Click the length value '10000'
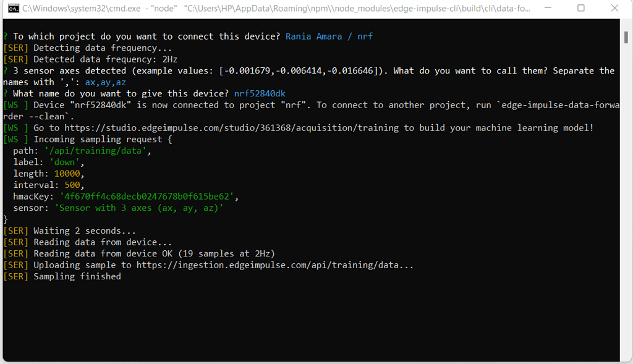This screenshot has height=364, width=633. [70, 174]
